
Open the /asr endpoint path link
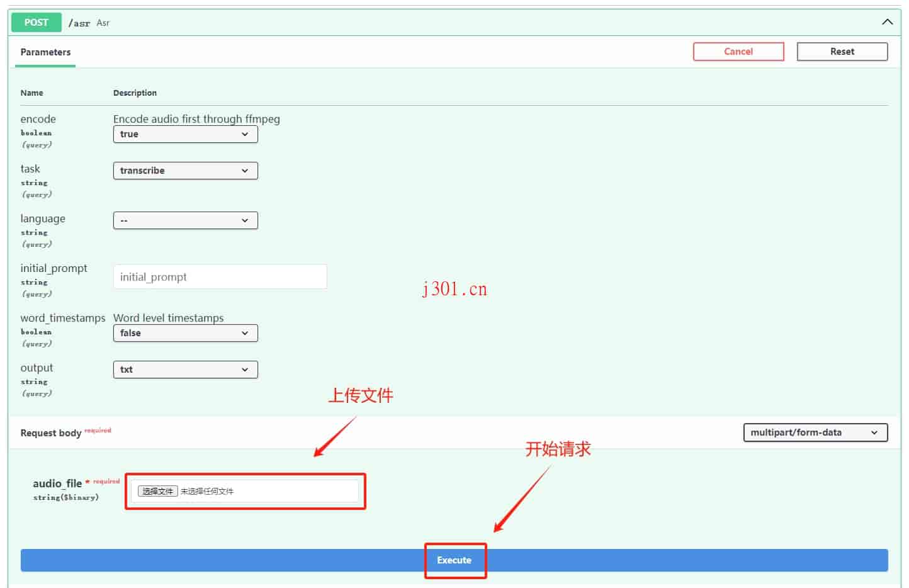click(79, 23)
